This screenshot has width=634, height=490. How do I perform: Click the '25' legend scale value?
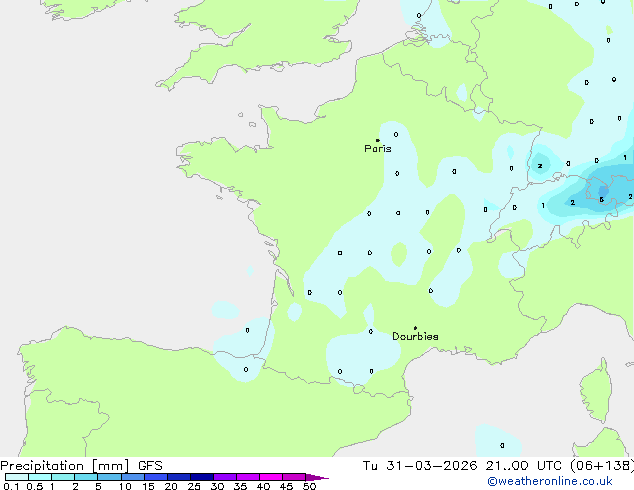(194, 487)
